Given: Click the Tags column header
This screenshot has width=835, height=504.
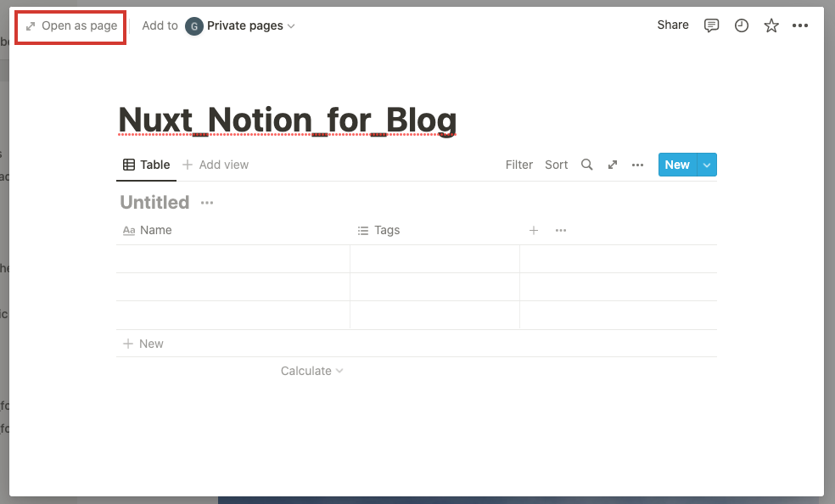Looking at the screenshot, I should pyautogui.click(x=378, y=231).
